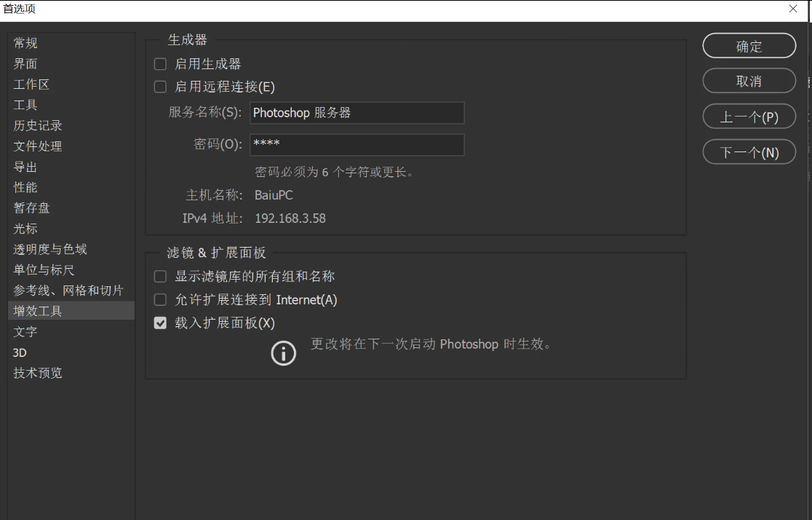The height and width of the screenshot is (520, 812).
Task: Click the info icon beside restart notice
Action: point(284,353)
